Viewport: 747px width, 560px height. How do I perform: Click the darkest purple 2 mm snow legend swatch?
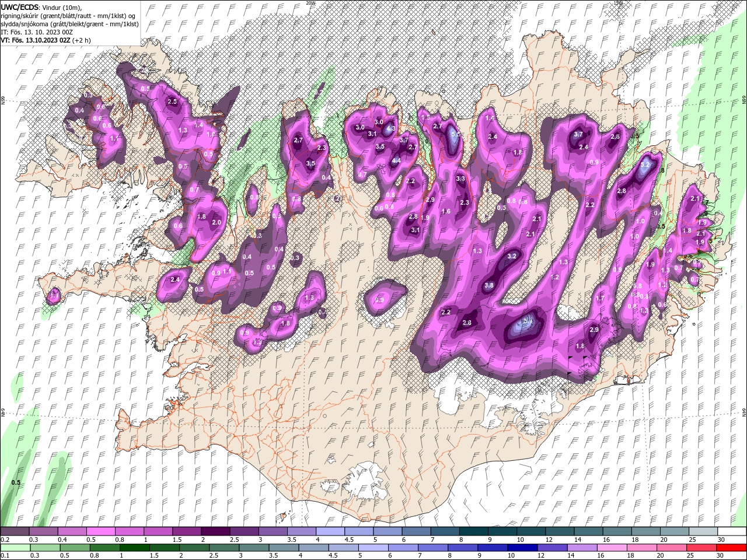pos(215,531)
